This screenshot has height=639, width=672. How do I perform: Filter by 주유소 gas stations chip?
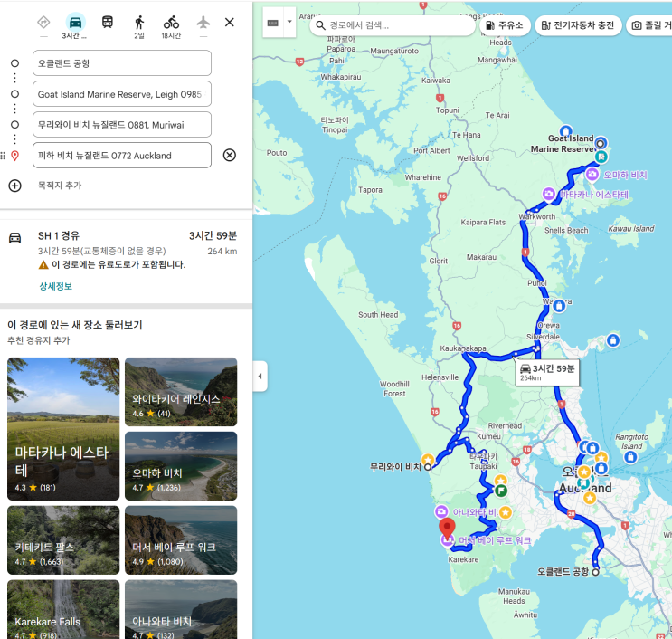point(505,25)
